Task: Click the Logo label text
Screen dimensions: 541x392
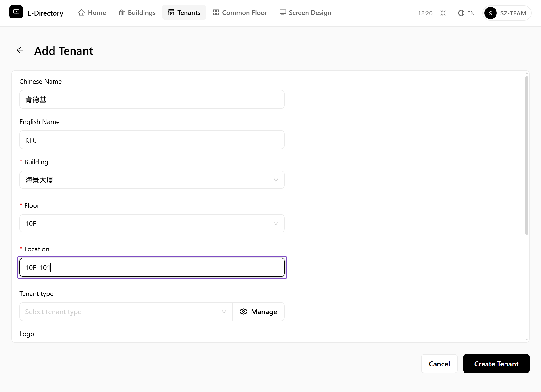Action: 27,334
